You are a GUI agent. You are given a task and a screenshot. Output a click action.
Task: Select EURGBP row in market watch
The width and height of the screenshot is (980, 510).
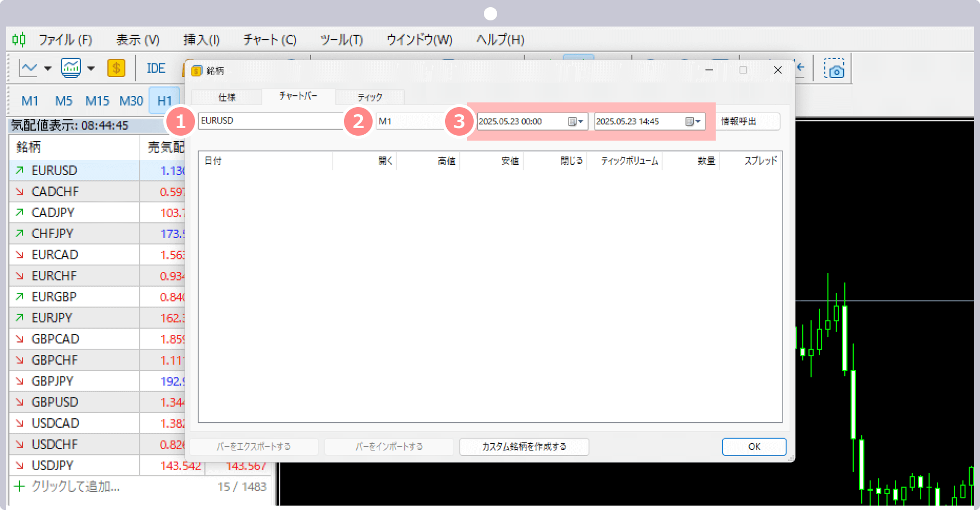click(97, 297)
